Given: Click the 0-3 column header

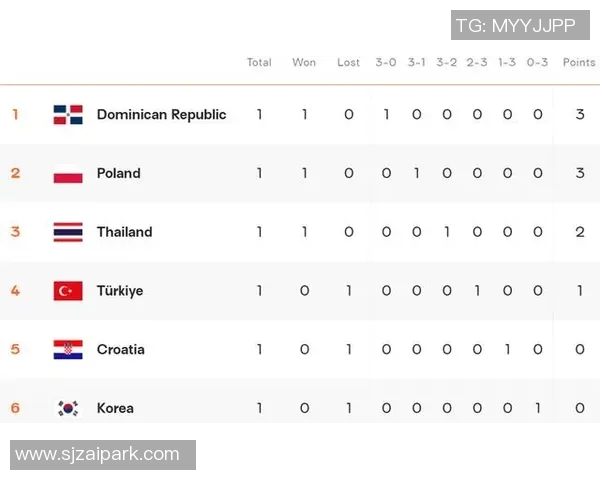Looking at the screenshot, I should tap(537, 62).
